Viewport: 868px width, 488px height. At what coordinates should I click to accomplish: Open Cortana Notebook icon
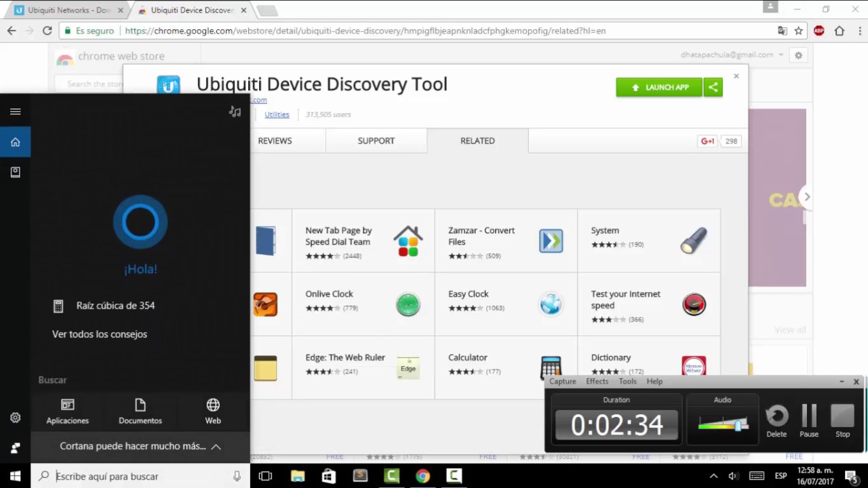click(x=15, y=172)
